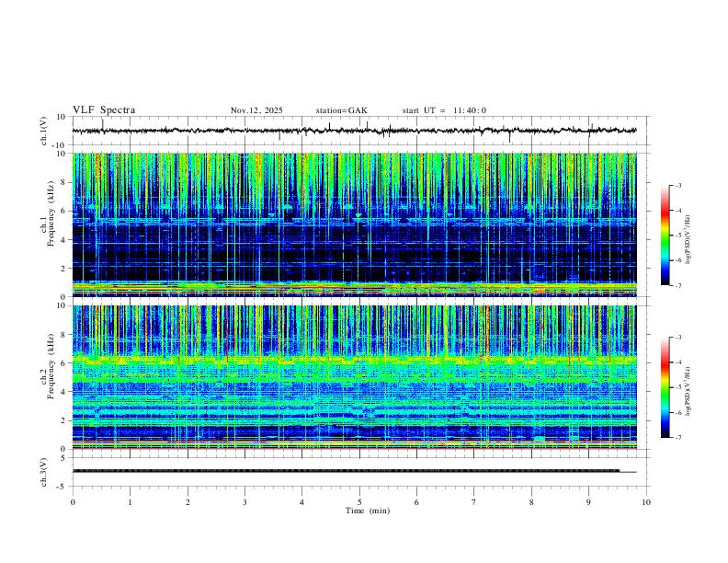The image size is (728, 563).
Task: Select the ch.2 "Frequency (kHz)" axis label
Action: pyautogui.click(x=51, y=365)
